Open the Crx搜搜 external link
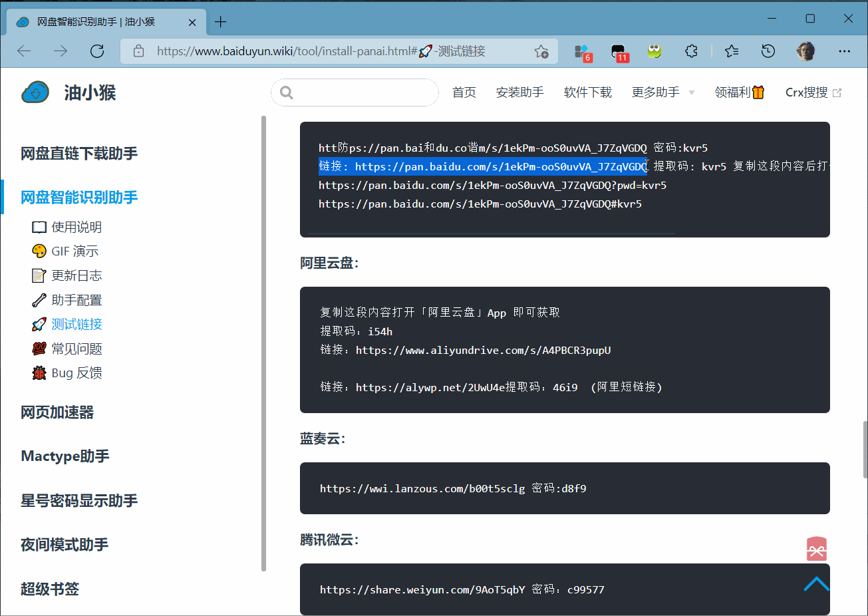The height and width of the screenshot is (616, 868). tap(813, 92)
